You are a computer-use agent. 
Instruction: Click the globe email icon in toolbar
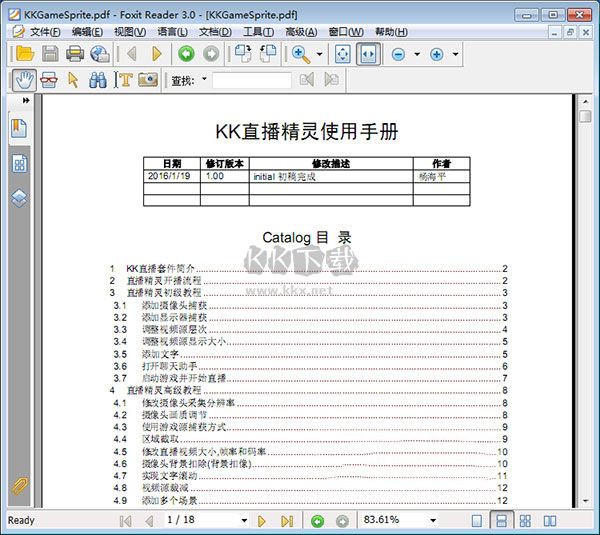pos(100,54)
